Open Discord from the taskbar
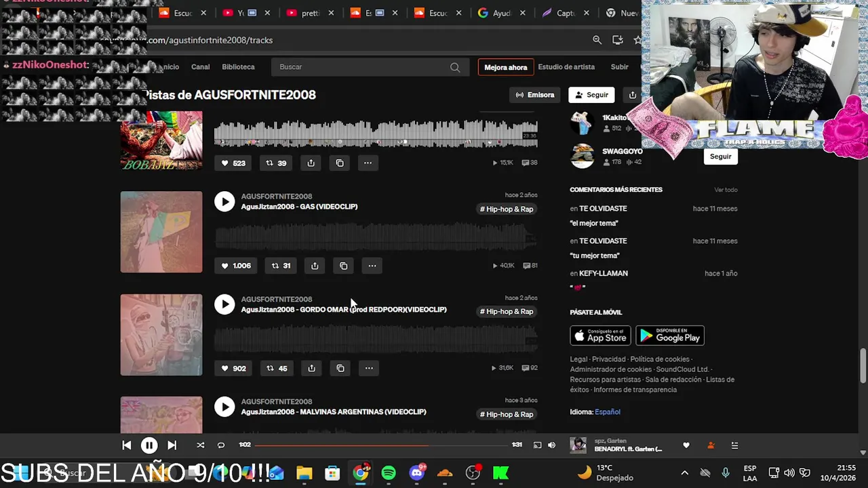This screenshot has height=488, width=868. pos(417,472)
